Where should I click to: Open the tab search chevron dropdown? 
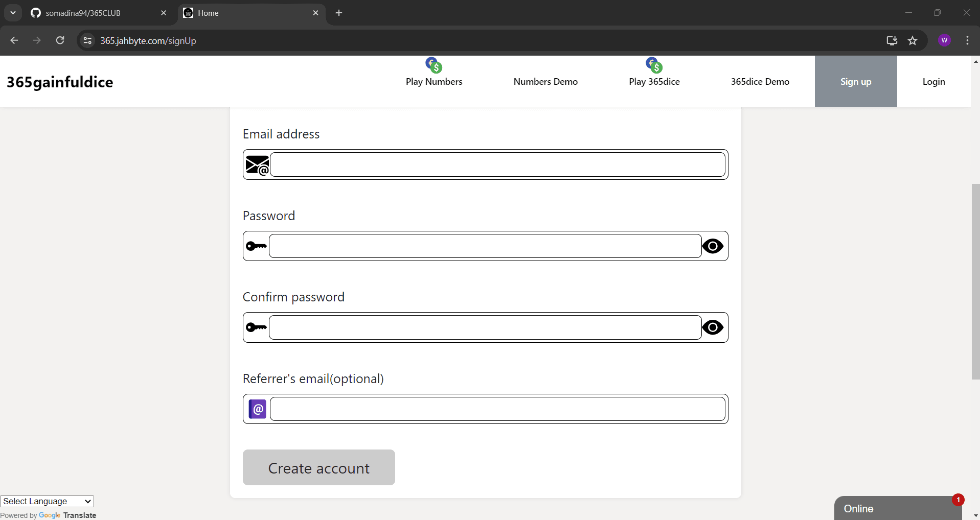pos(13,13)
